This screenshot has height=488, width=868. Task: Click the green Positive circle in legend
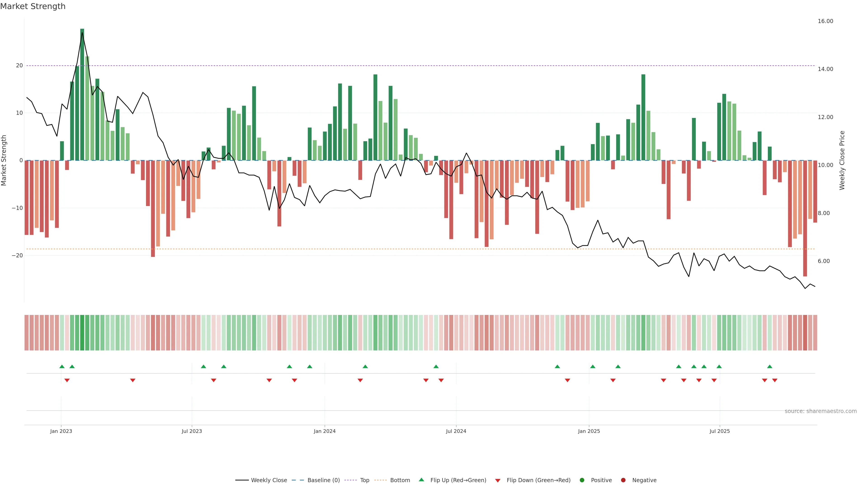tap(582, 480)
